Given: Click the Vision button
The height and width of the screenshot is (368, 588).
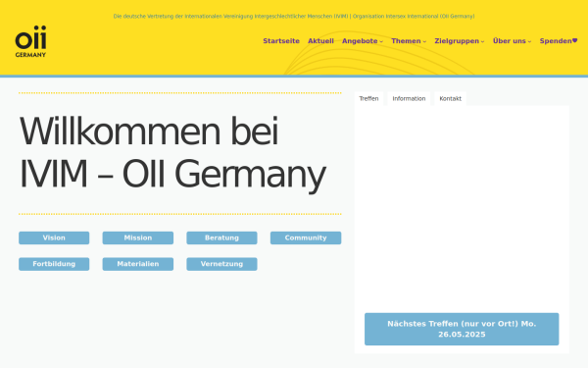Looking at the screenshot, I should 54,237.
